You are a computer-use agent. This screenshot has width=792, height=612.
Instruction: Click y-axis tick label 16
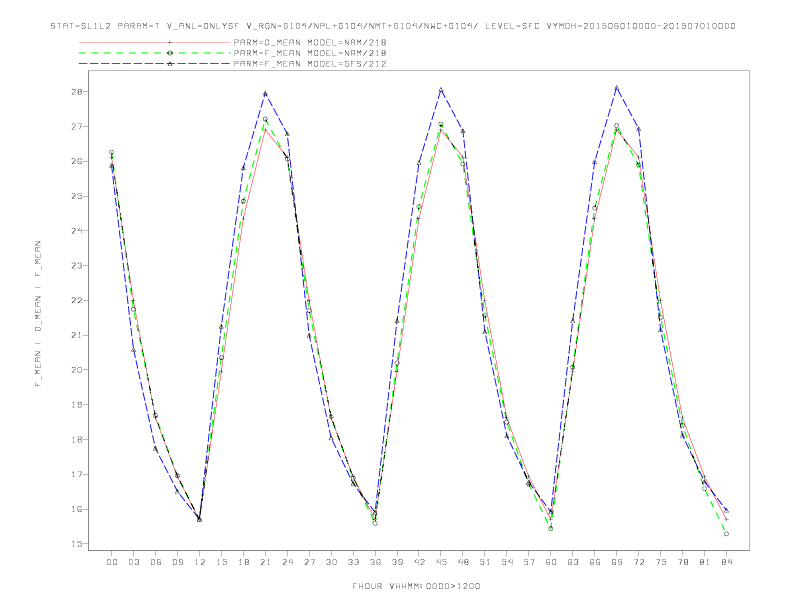79,509
